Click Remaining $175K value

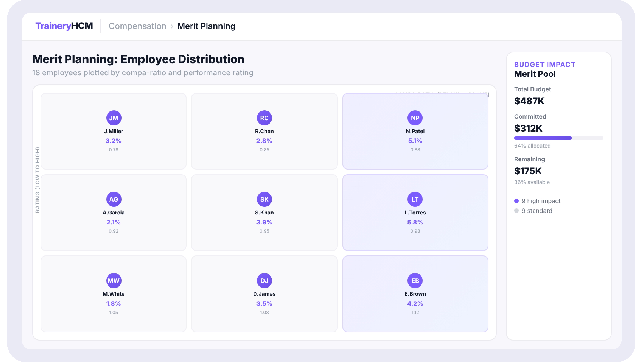pyautogui.click(x=528, y=171)
